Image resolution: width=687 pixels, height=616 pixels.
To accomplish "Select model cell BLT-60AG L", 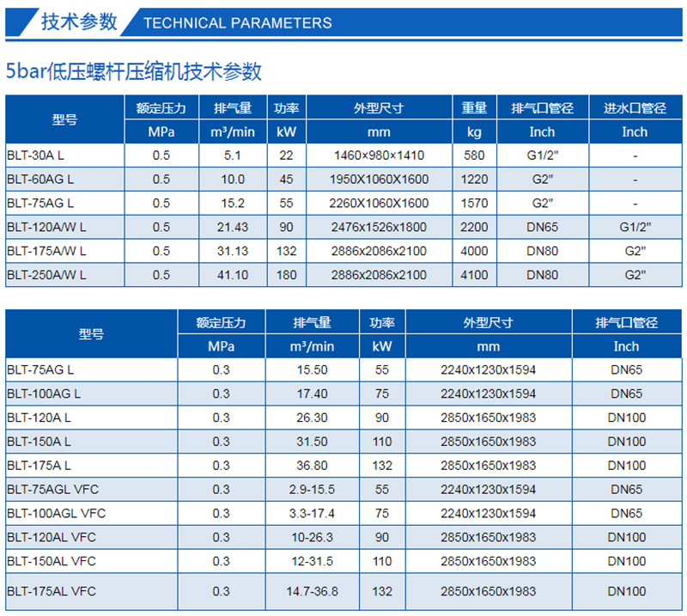I will [x=65, y=180].
